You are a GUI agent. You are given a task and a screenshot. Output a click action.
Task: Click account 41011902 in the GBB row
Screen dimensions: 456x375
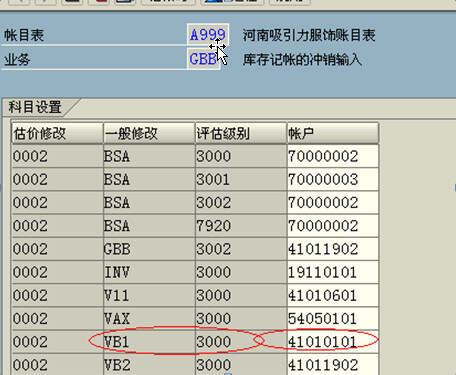(333, 249)
